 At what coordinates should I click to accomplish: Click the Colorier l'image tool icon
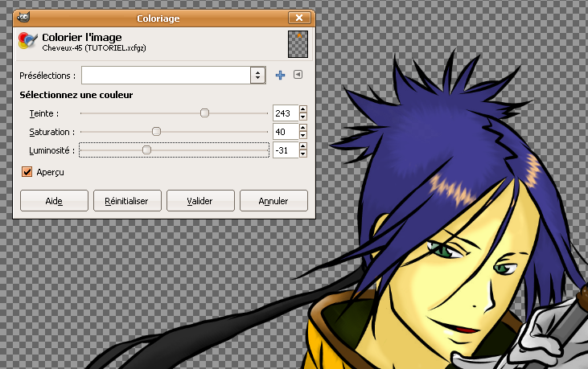(27, 41)
